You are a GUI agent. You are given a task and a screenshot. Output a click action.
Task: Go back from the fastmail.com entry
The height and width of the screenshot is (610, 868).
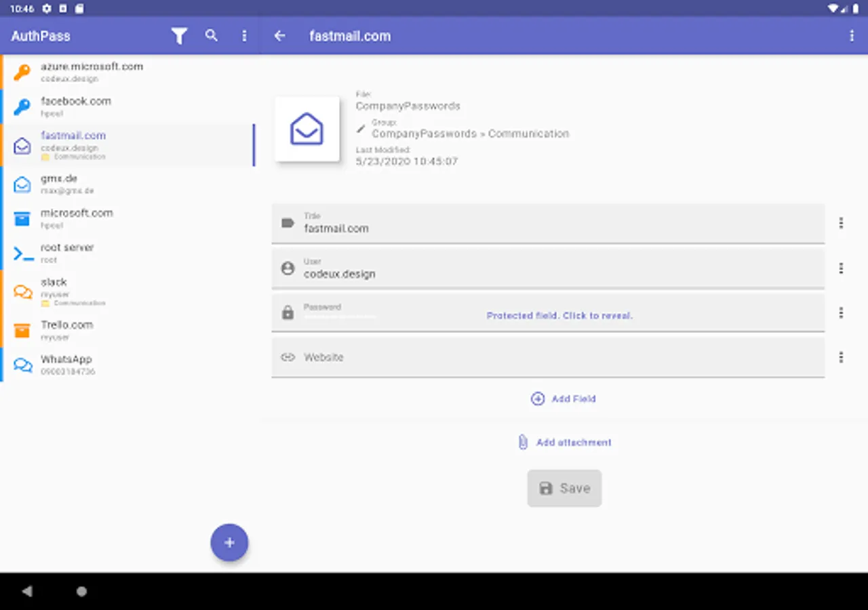(279, 36)
